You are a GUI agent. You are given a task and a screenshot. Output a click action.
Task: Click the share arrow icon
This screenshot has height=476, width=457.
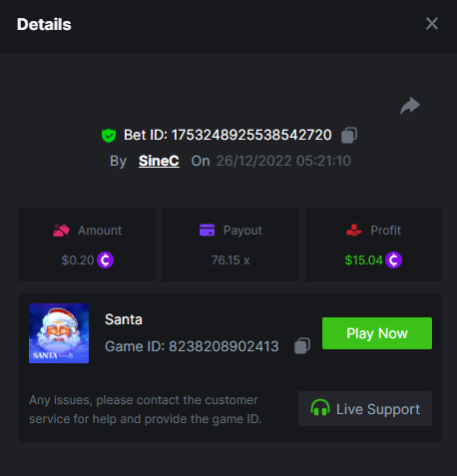point(410,106)
